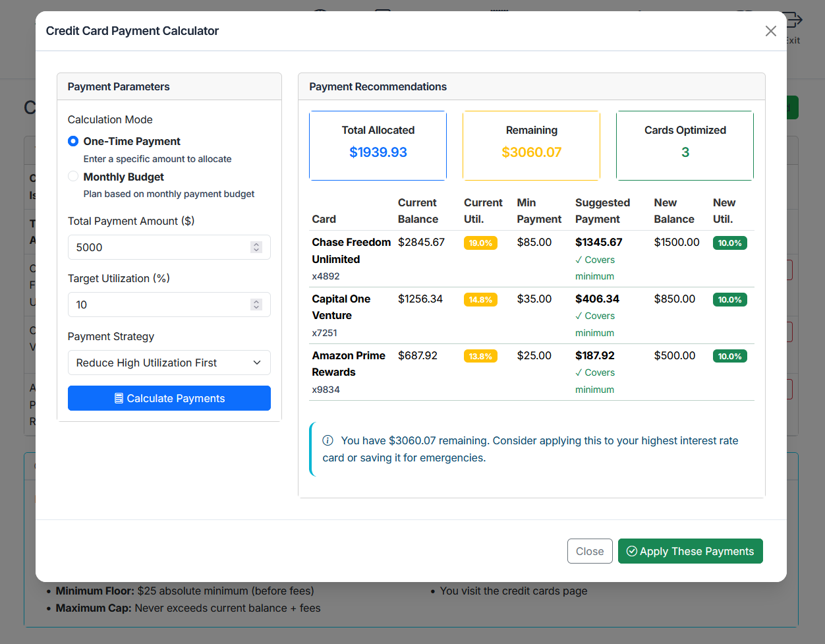The height and width of the screenshot is (644, 825).
Task: Open the Payment Strategy dropdown
Action: 169,363
